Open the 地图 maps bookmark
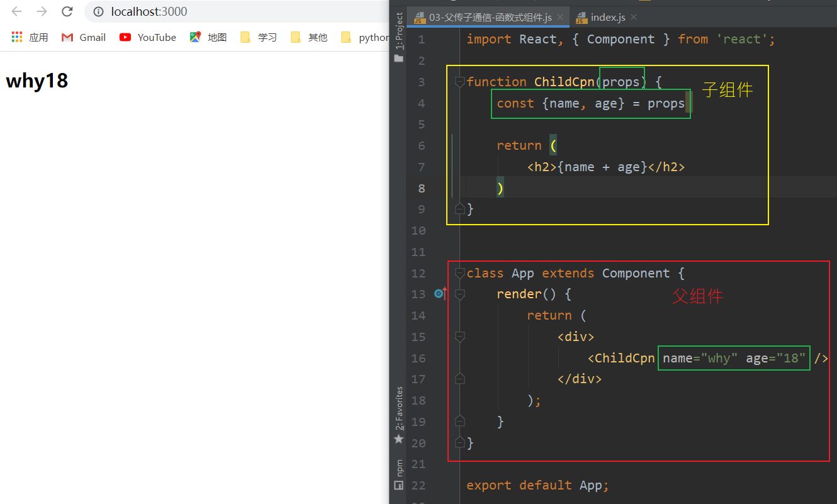Screen dimensions: 837x504 [208, 37]
